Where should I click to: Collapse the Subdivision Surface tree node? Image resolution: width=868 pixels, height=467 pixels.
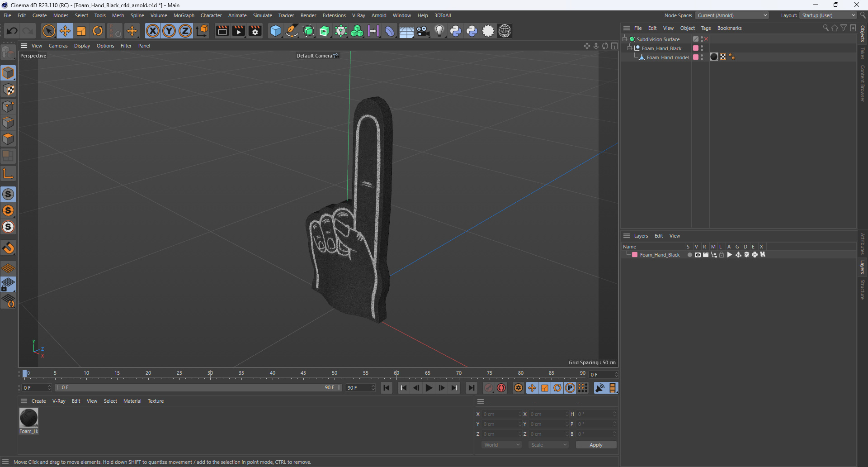point(625,39)
